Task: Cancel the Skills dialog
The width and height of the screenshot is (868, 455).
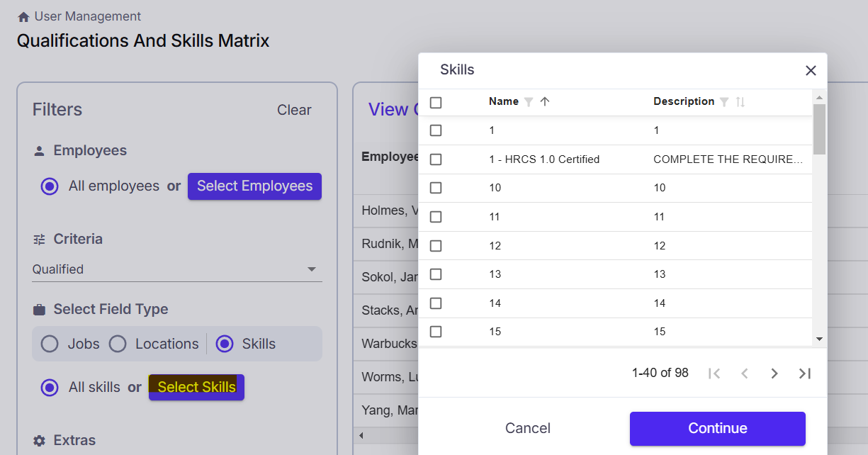Action: point(528,428)
